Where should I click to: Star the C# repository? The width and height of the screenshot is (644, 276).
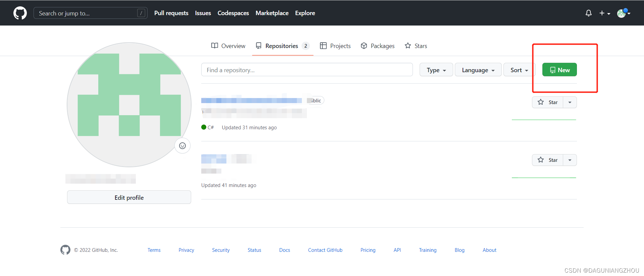(547, 102)
